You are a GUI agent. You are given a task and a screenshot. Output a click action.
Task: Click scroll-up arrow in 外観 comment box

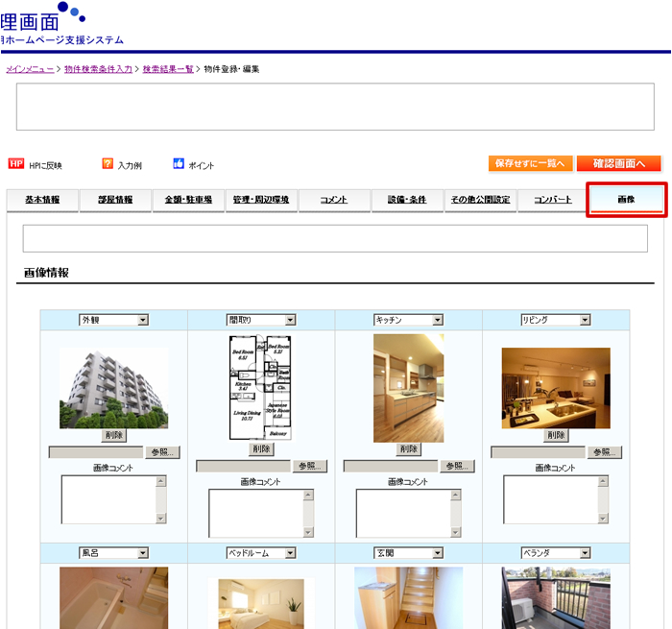[161, 481]
